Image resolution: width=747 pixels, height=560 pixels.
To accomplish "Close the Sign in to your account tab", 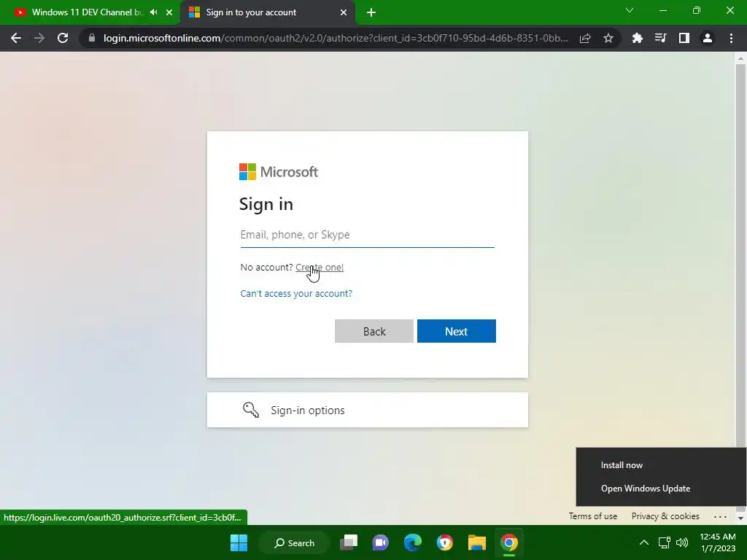I will coord(344,12).
